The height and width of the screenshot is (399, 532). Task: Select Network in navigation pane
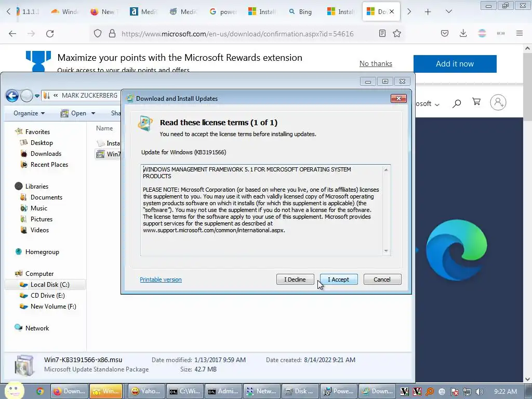tap(37, 328)
